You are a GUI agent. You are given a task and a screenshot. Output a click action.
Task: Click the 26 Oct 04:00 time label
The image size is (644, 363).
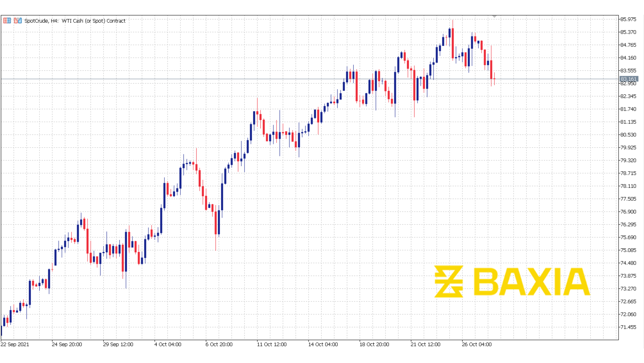click(477, 345)
